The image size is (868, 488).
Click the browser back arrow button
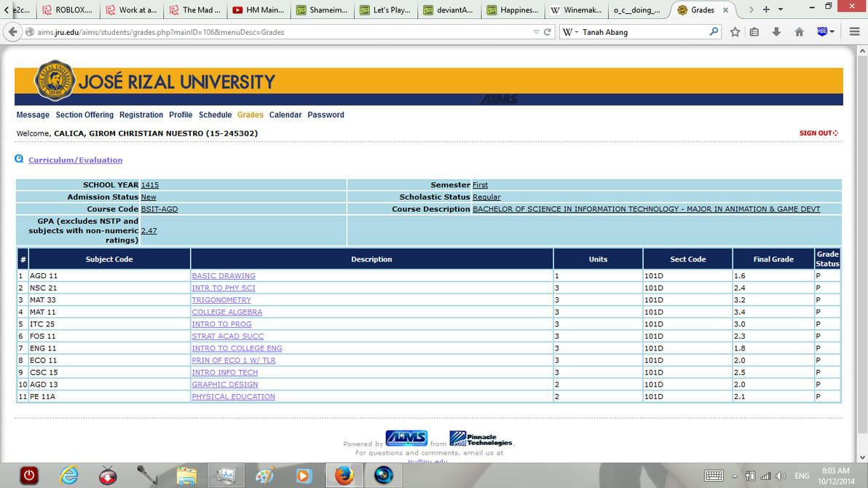tap(12, 32)
